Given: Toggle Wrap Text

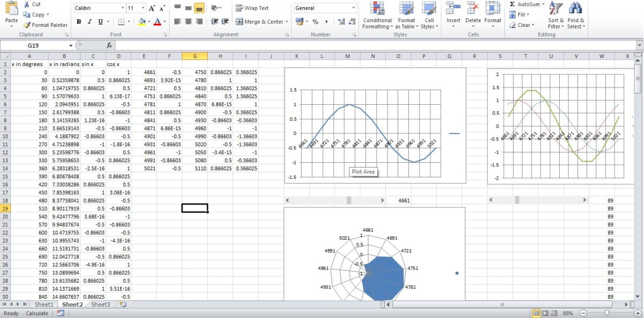Looking at the screenshot, I should pyautogui.click(x=253, y=8).
